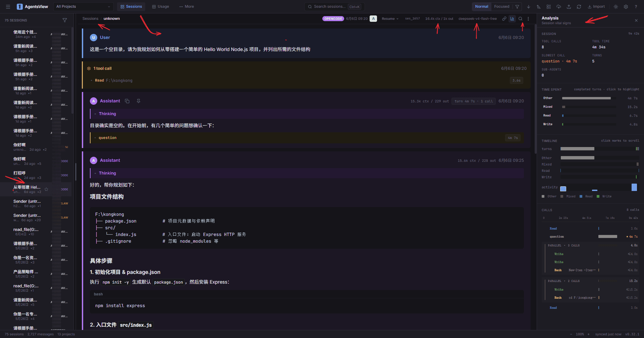
Task: Open the session three-dot options menu
Action: [528, 19]
